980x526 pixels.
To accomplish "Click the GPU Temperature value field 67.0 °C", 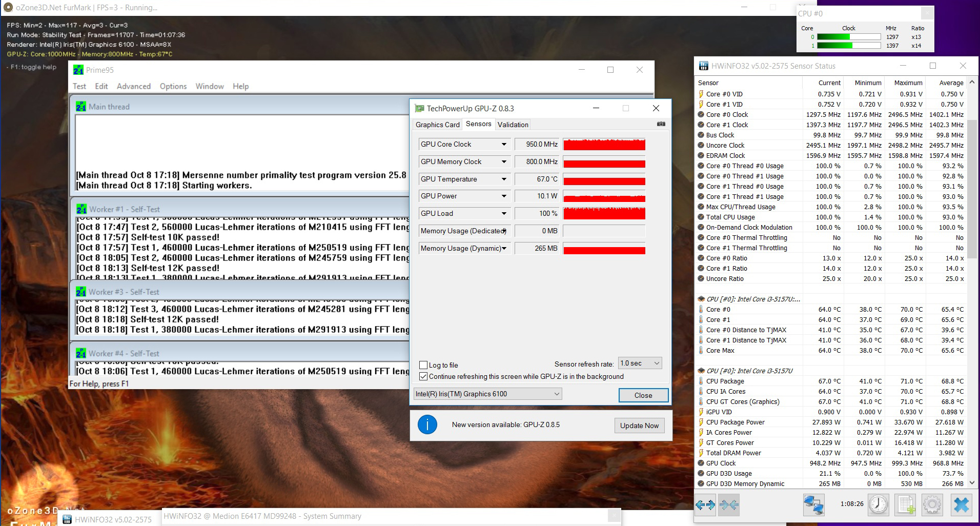I will [537, 179].
